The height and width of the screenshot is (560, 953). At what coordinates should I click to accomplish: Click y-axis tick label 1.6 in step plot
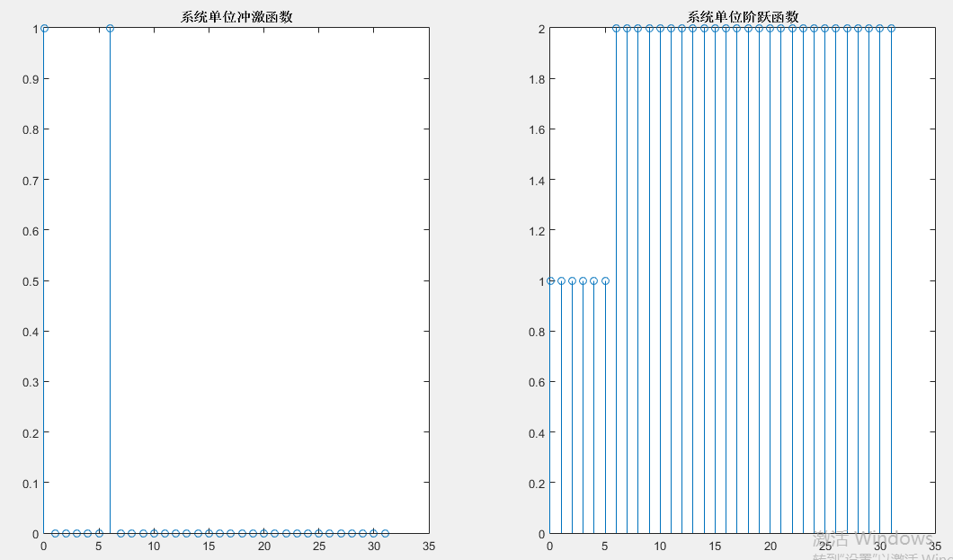point(538,130)
